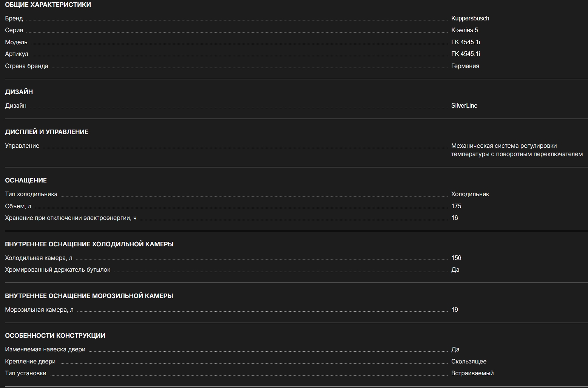588x388 pixels.
Task: Select the Хромированный держатель бутылок label
Action: [x=57, y=269]
